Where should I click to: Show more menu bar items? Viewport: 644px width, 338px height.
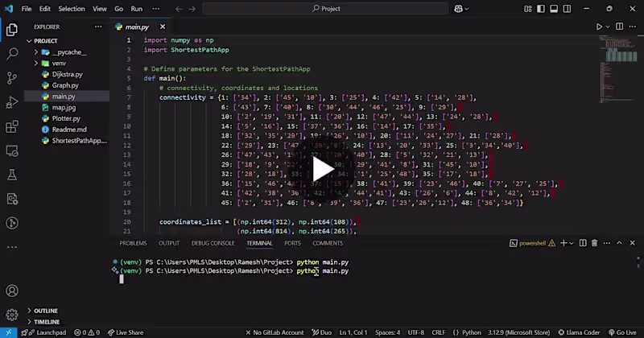(156, 9)
